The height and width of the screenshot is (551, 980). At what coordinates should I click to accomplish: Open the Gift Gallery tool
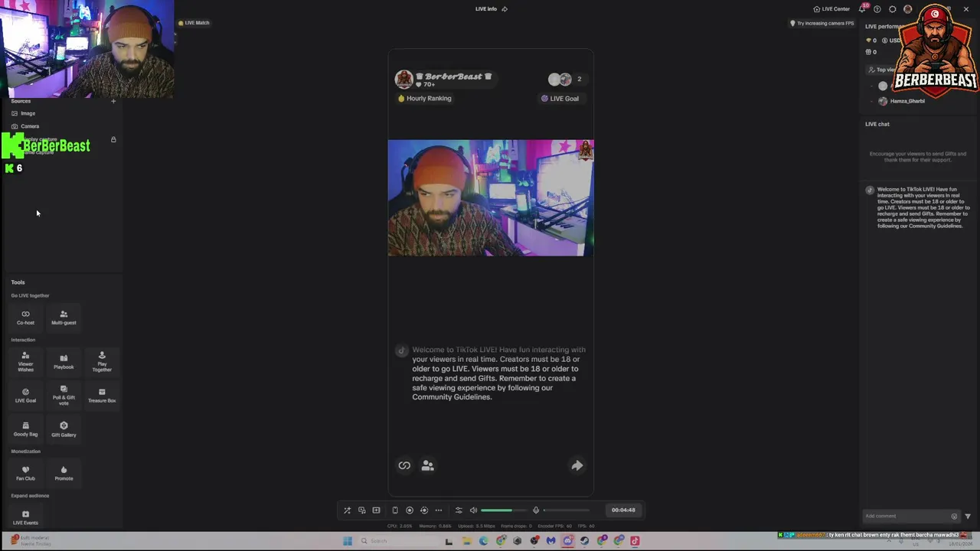click(64, 429)
